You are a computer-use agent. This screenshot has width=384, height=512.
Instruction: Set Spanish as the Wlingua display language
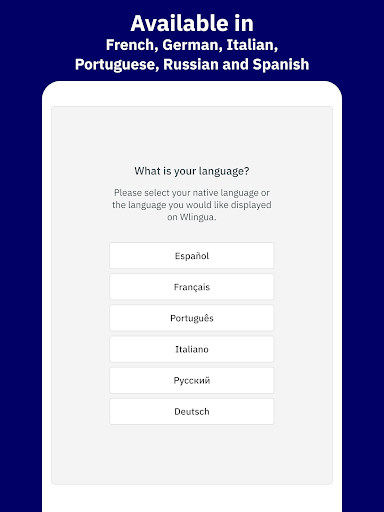coord(192,256)
